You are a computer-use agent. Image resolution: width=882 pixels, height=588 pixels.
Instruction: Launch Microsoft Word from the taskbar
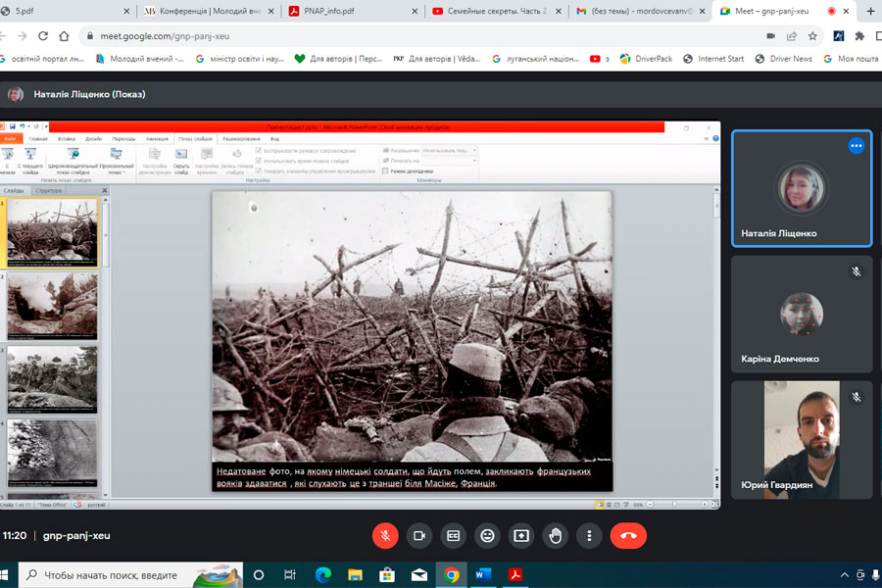[482, 574]
